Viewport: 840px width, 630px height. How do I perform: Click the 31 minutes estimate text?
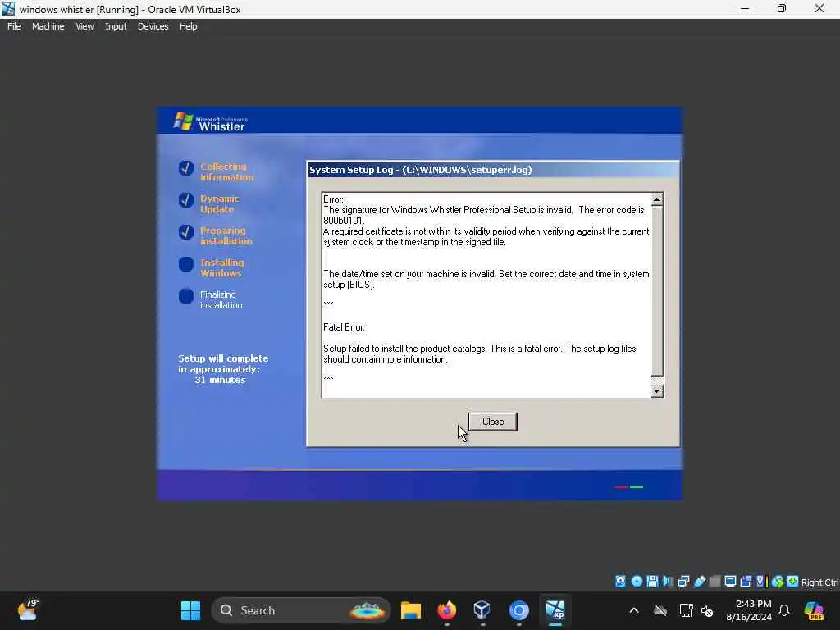click(220, 380)
